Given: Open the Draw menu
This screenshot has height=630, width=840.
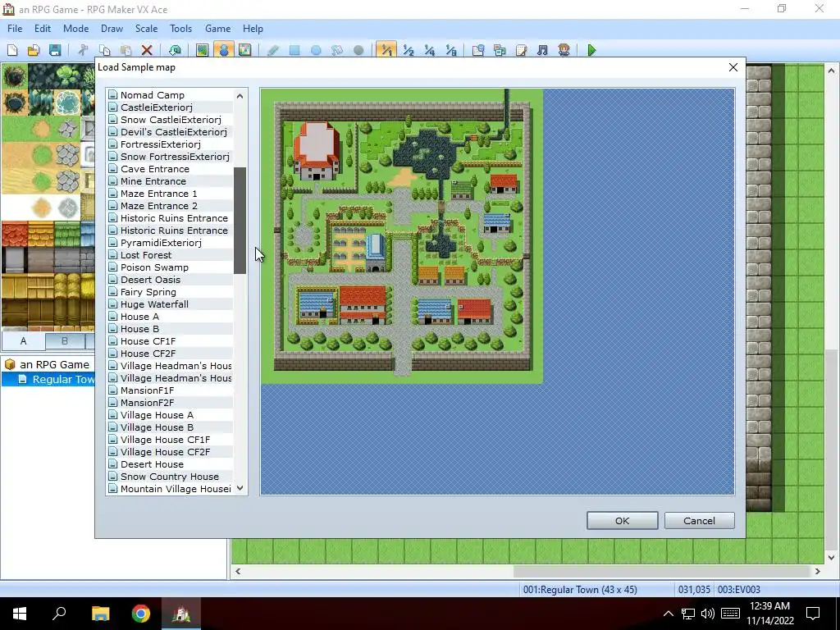Looking at the screenshot, I should (x=112, y=29).
